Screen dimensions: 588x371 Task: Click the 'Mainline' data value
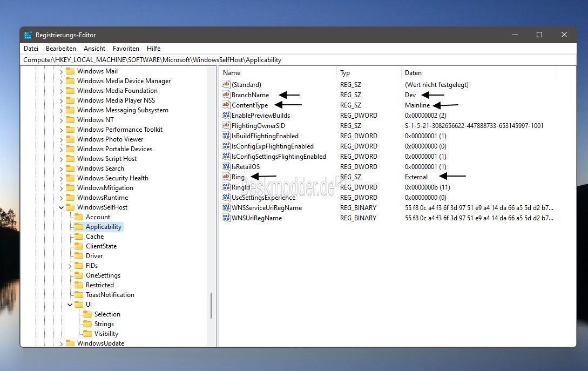417,105
